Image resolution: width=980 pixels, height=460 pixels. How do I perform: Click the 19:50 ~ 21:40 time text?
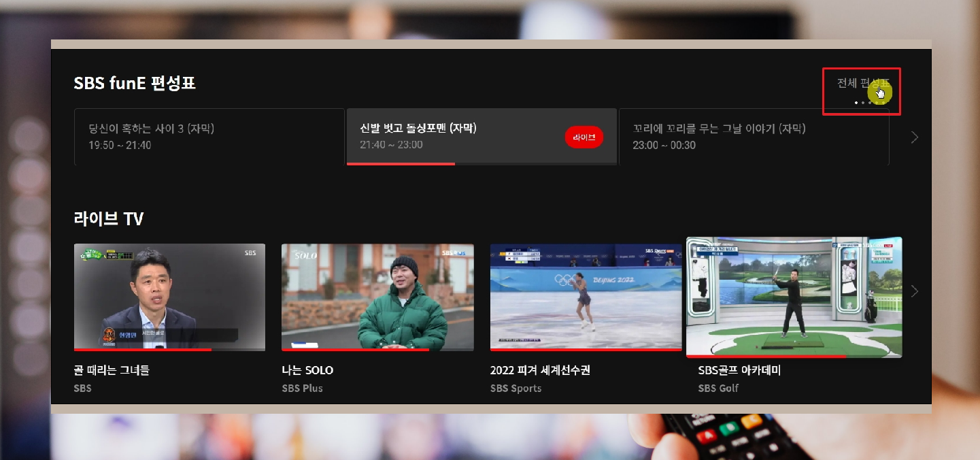pos(120,145)
